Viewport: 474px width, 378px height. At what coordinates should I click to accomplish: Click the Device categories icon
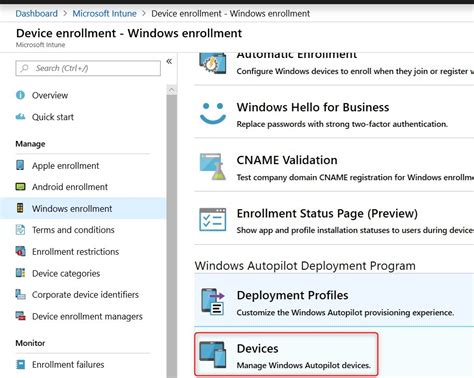(x=20, y=273)
